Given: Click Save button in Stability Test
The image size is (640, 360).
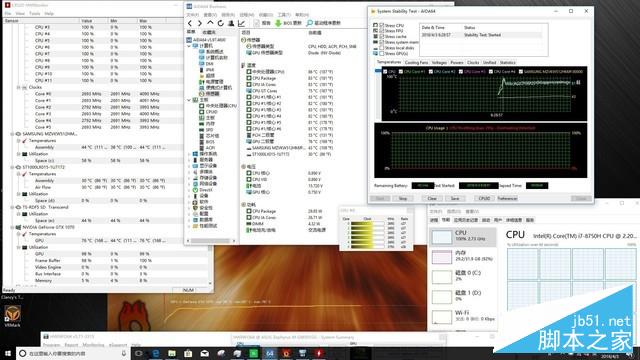Looking at the screenshot, I should coord(455,198).
